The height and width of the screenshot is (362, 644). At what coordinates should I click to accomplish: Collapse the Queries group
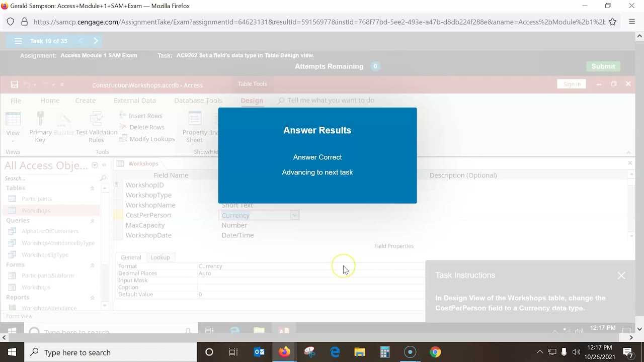click(92, 221)
